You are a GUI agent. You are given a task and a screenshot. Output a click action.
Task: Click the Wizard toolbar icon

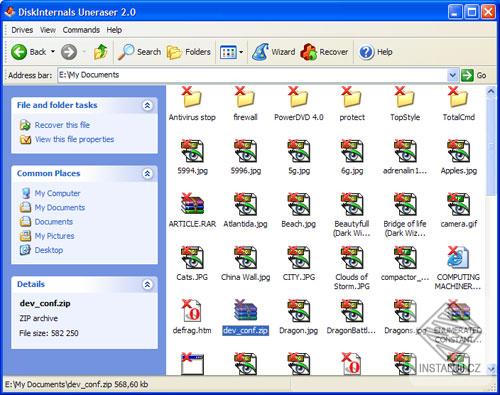click(260, 52)
